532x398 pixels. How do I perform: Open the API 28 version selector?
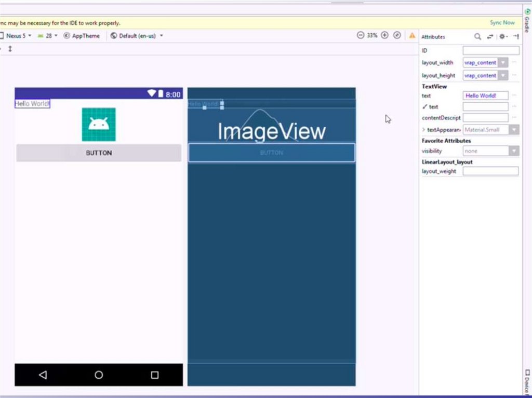click(48, 36)
